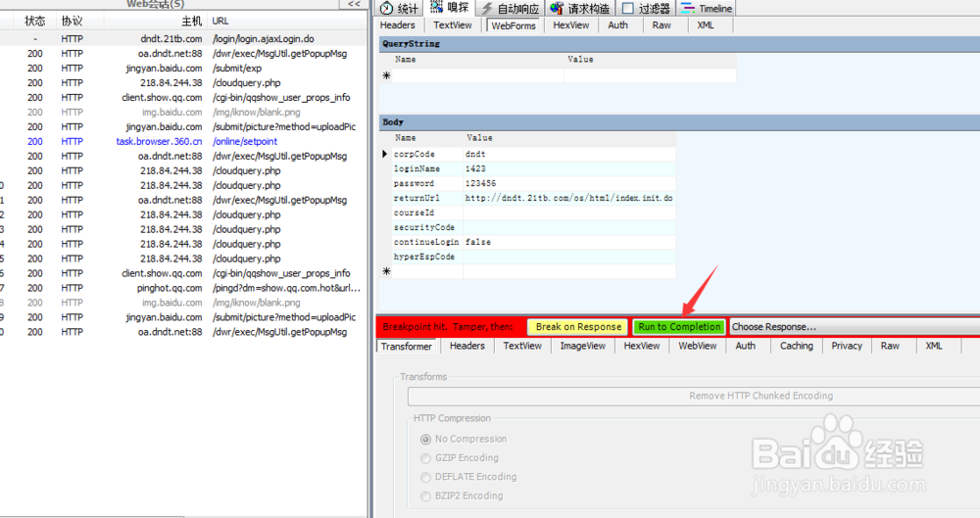Select BZIP2 Encoding radio button
This screenshot has width=980, height=518.
[x=425, y=495]
